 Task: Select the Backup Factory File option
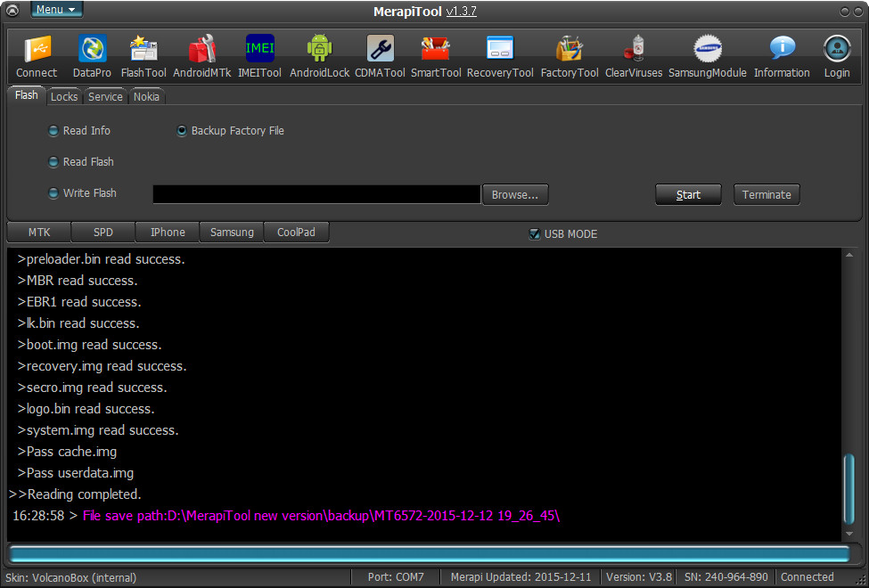pos(230,131)
